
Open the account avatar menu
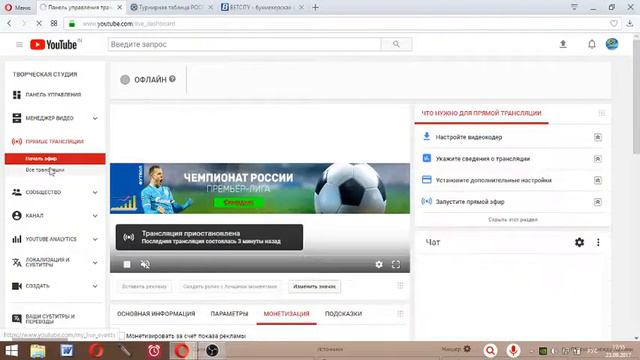coord(611,44)
